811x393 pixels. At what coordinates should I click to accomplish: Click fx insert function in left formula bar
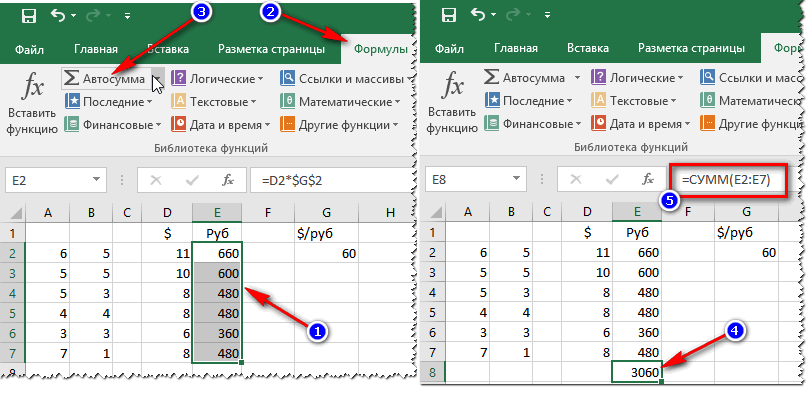click(x=228, y=180)
